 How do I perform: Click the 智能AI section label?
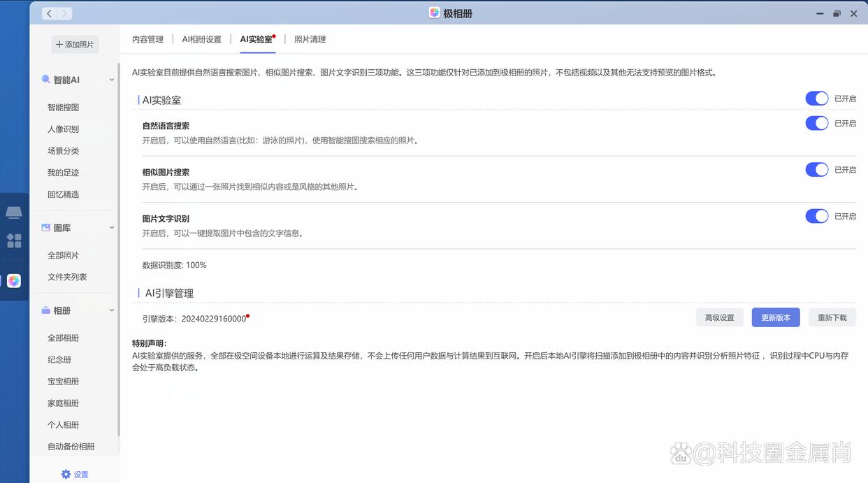point(66,80)
